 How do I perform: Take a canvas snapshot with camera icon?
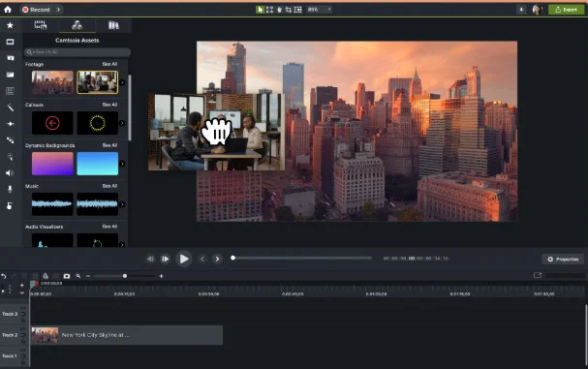67,276
